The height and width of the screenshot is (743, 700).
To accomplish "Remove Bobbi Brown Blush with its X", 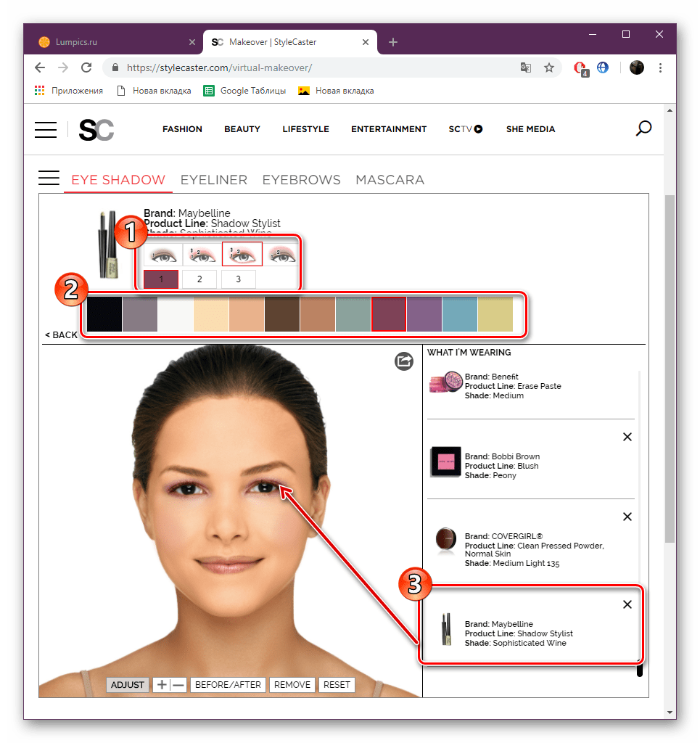I will tap(627, 437).
